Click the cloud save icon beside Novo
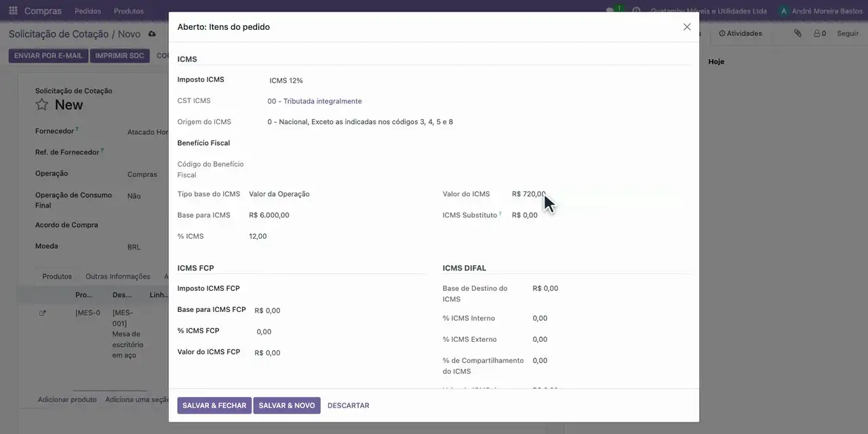 152,34
